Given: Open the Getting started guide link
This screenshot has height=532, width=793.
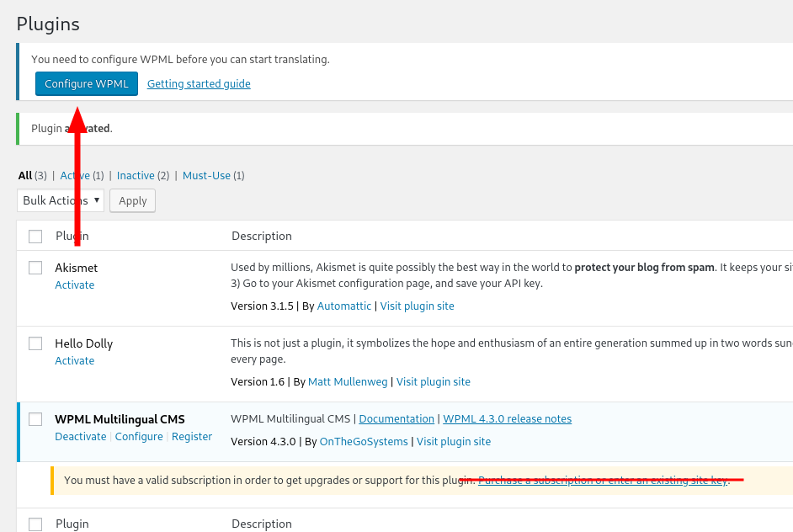Looking at the screenshot, I should (x=199, y=84).
